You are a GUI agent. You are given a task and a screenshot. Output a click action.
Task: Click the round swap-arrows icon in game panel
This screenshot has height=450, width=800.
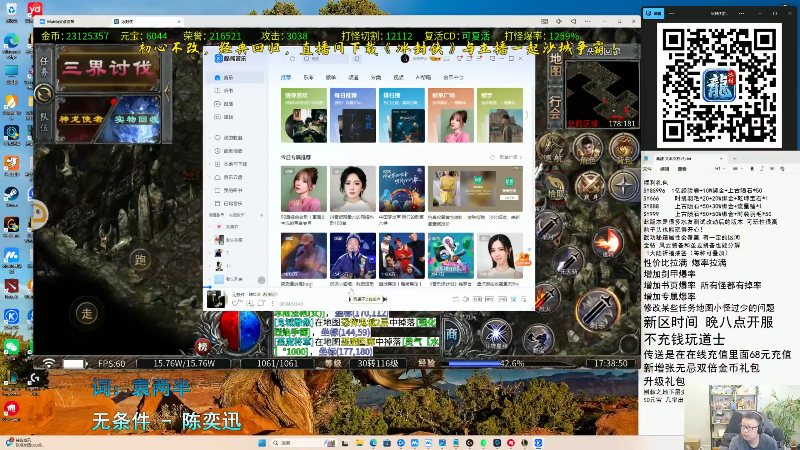point(44,94)
